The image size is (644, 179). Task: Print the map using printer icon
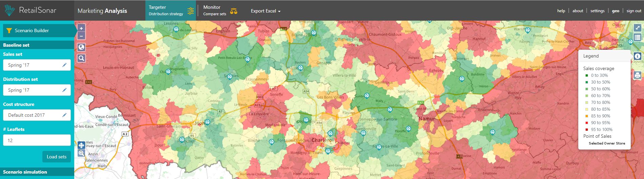pos(637,75)
